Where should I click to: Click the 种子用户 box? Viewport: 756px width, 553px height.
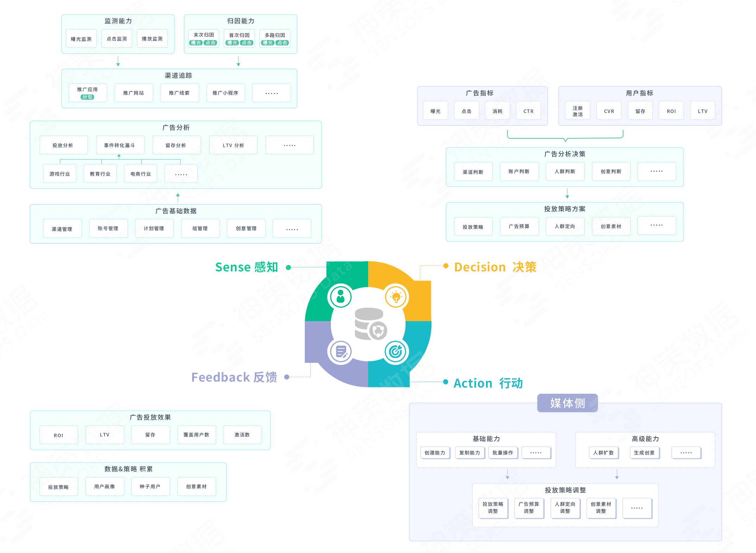click(150, 486)
